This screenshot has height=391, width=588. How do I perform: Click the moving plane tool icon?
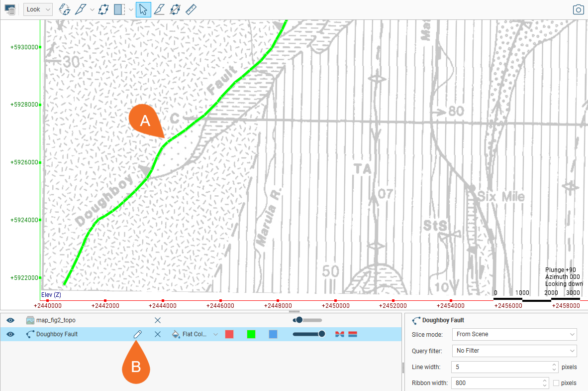103,9
